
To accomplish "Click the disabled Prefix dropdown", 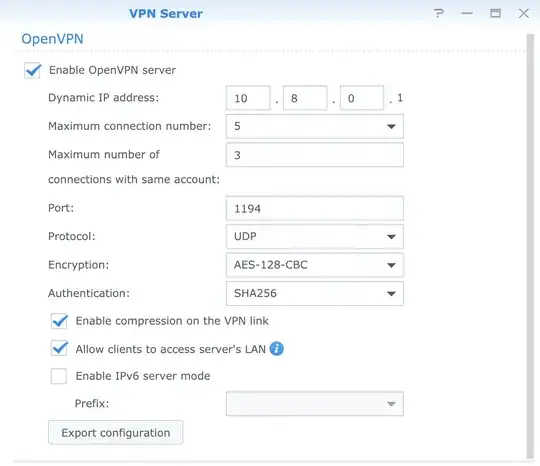I will tap(315, 404).
